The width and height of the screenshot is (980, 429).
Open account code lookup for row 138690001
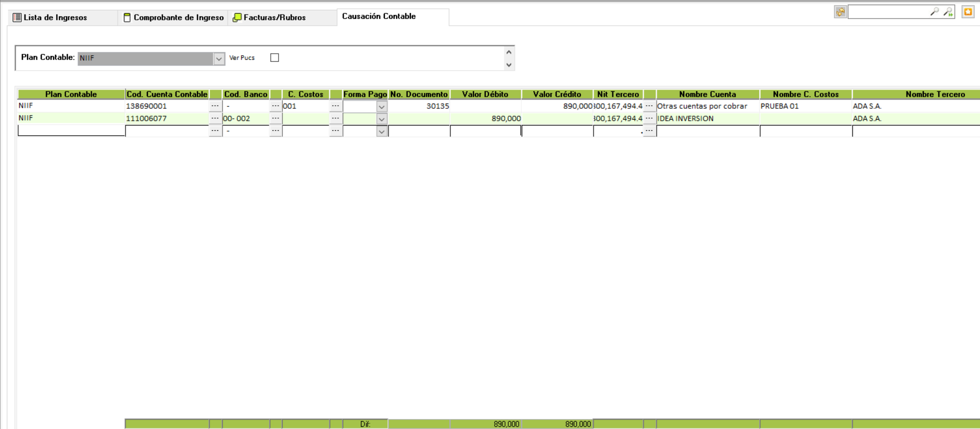pos(215,106)
